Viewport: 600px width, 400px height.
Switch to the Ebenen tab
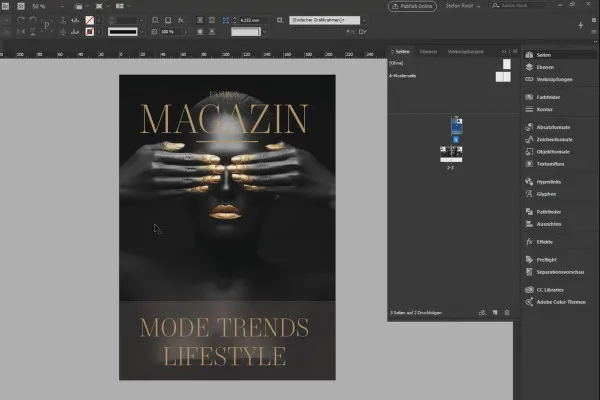pyautogui.click(x=428, y=51)
